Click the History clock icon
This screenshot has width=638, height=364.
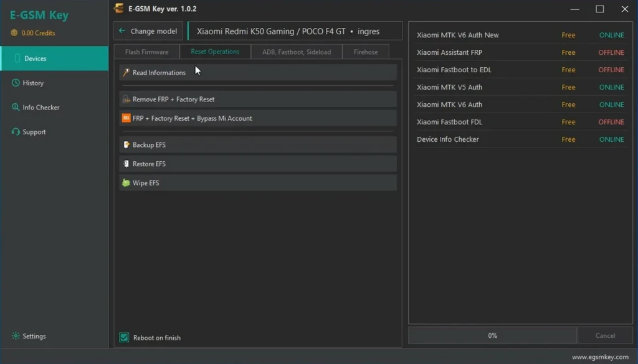point(16,83)
